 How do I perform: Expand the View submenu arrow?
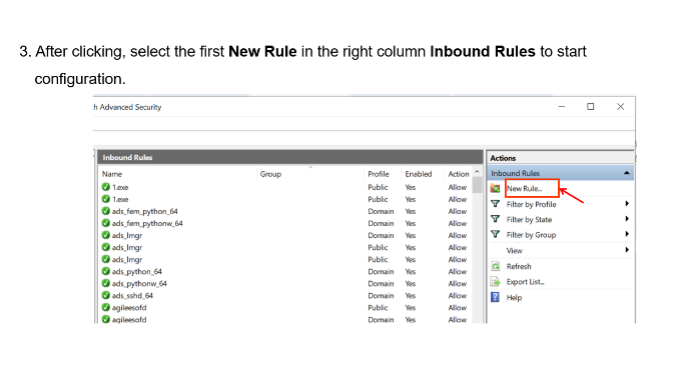[627, 250]
